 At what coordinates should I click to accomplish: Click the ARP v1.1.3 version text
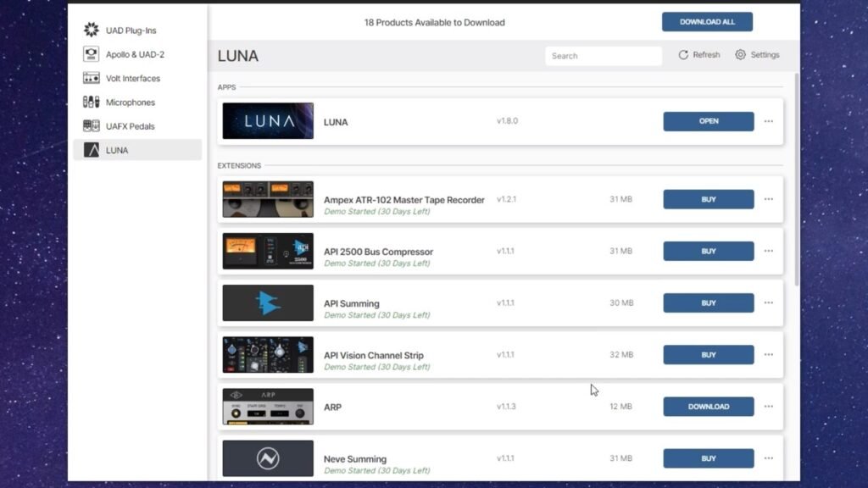tap(506, 406)
